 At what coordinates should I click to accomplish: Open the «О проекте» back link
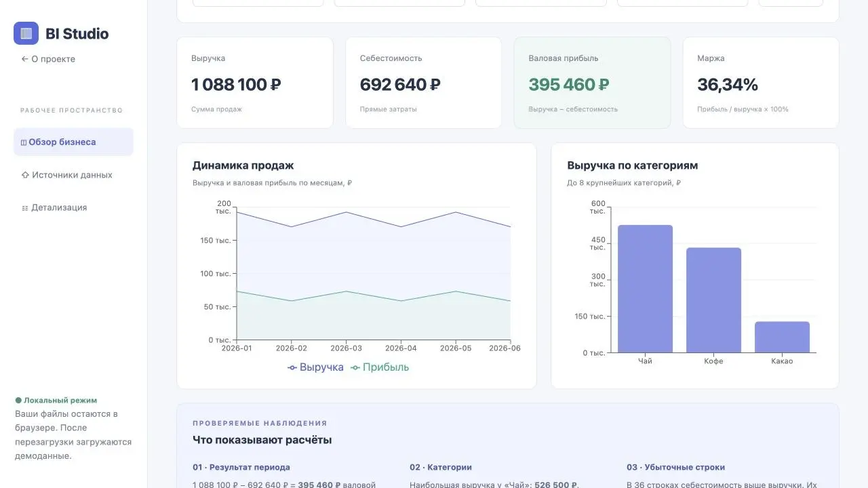click(48, 59)
